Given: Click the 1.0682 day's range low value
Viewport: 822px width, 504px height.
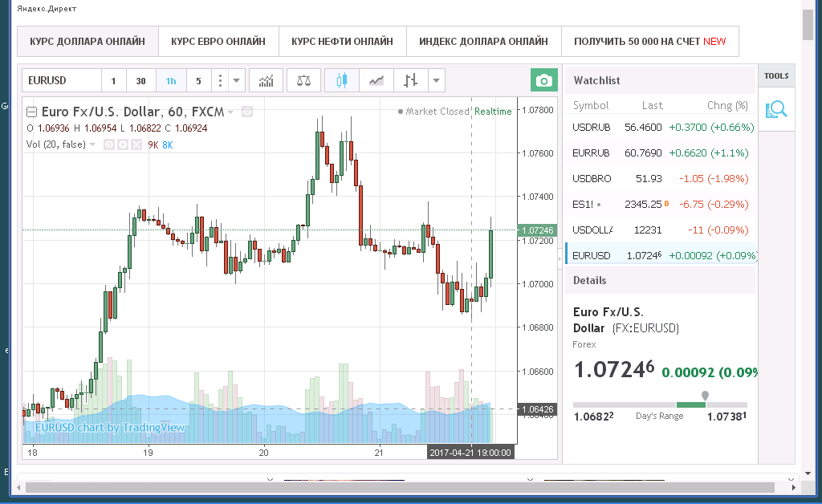Looking at the screenshot, I should coord(593,417).
